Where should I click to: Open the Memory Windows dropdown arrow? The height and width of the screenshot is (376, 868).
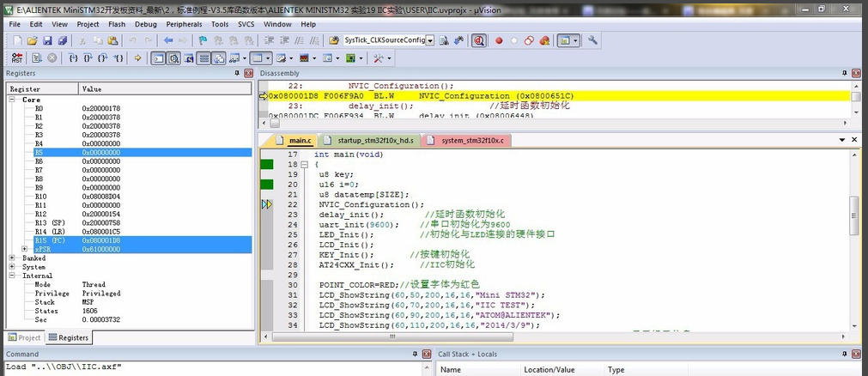(268, 58)
